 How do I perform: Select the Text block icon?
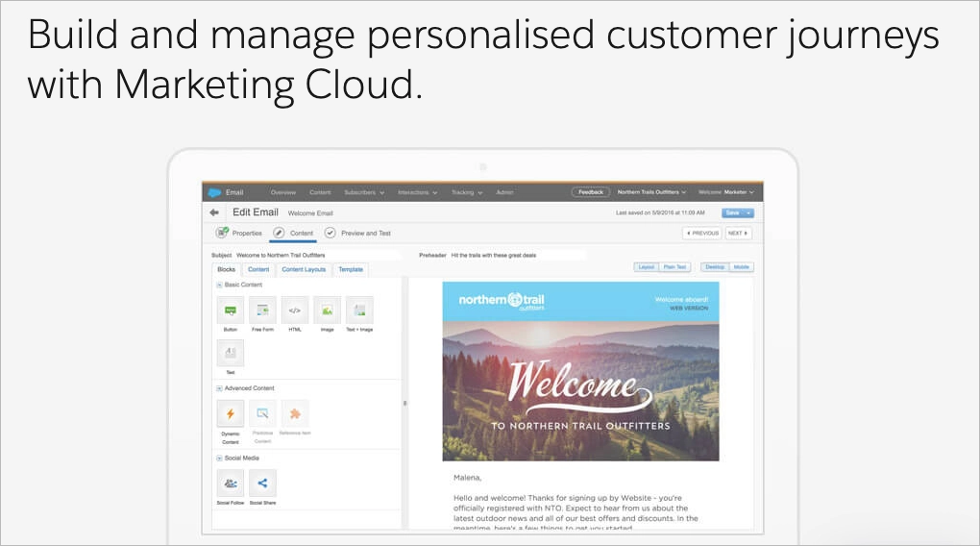pyautogui.click(x=231, y=353)
